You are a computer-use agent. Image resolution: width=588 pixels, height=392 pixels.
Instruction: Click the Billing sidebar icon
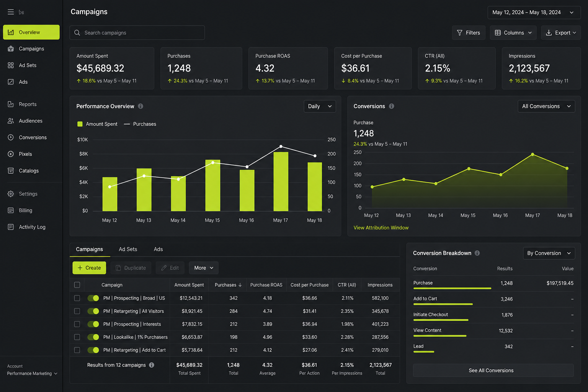[11, 211]
